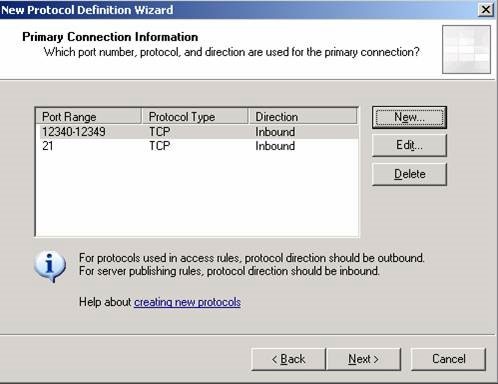Viewport: 498px width, 384px height.
Task: Click the blue information balloon icon
Action: [50, 266]
